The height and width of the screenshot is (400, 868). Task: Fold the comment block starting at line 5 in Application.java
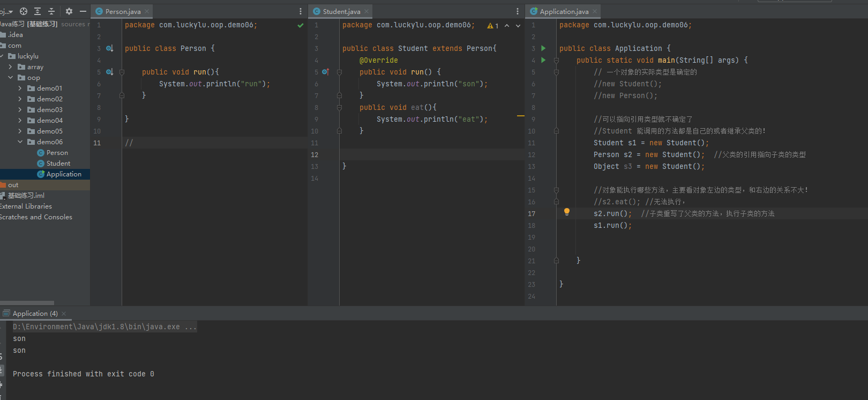coord(556,72)
